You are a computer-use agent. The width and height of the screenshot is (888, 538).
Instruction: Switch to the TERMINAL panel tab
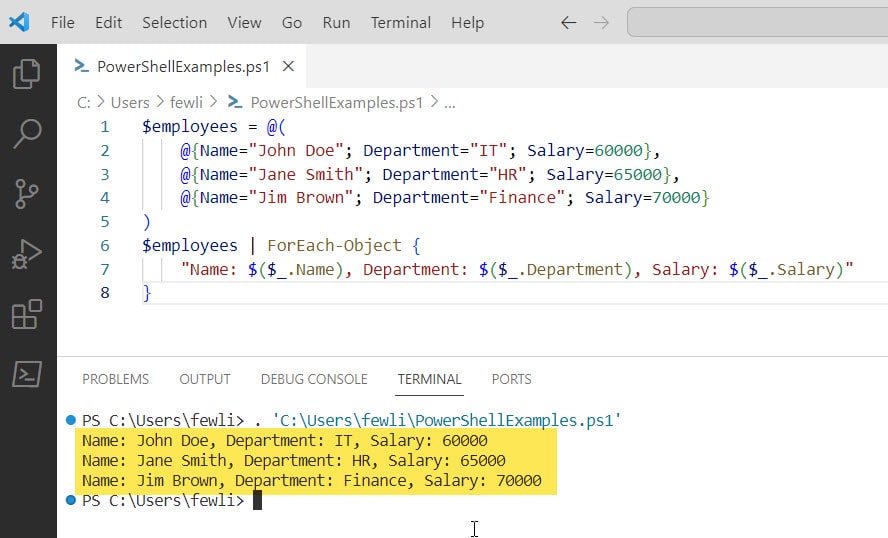click(429, 379)
